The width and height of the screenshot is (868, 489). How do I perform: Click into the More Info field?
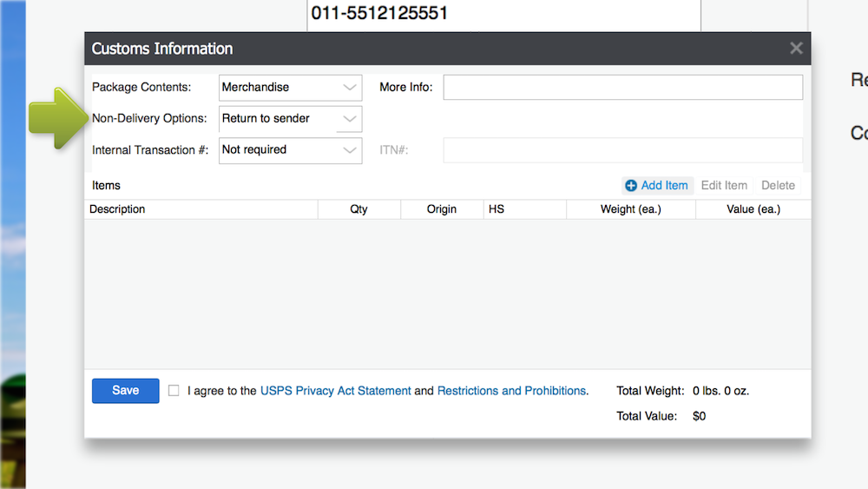(x=622, y=88)
